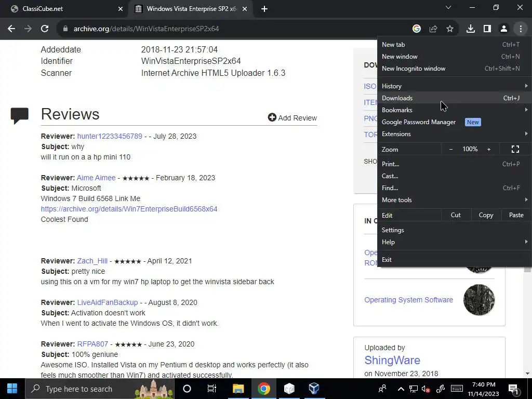This screenshot has height=399, width=532.
Task: Open Downloads from the menu
Action: tap(454, 98)
